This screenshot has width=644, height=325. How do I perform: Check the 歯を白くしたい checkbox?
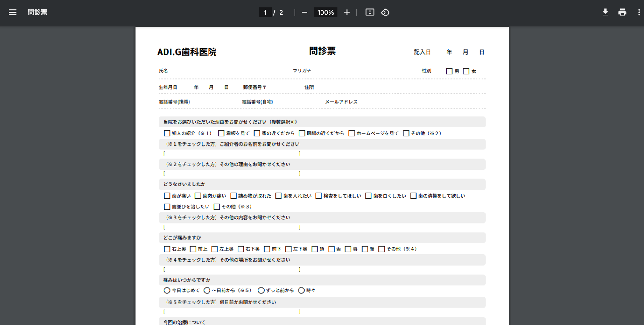pyautogui.click(x=368, y=196)
